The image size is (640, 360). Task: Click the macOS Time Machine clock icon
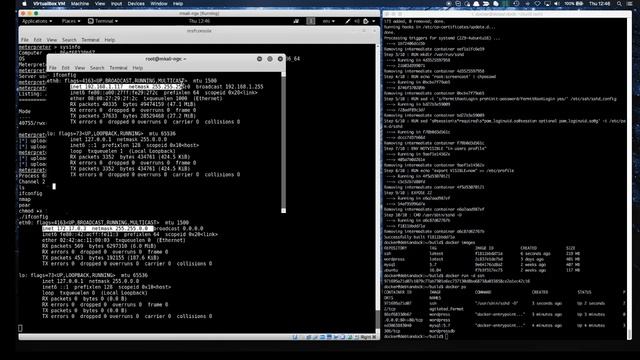516,4
